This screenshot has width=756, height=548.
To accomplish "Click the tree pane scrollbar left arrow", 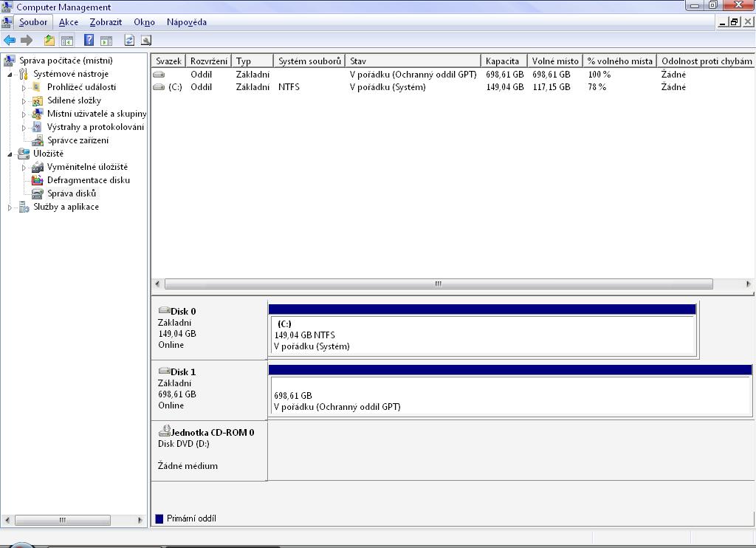I will [x=7, y=520].
